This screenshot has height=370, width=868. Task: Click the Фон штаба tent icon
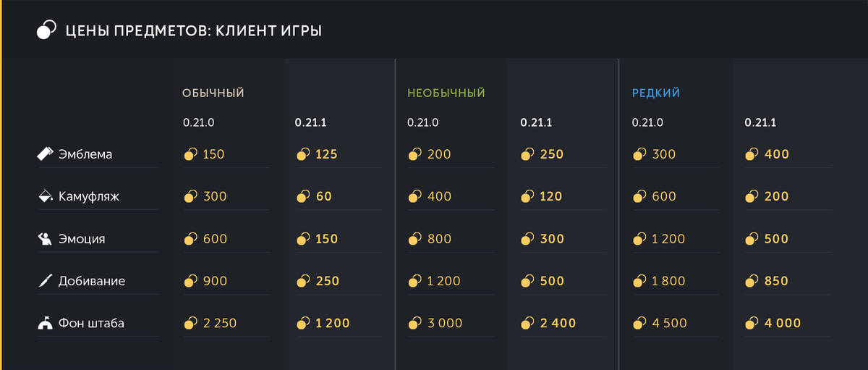[46, 323]
